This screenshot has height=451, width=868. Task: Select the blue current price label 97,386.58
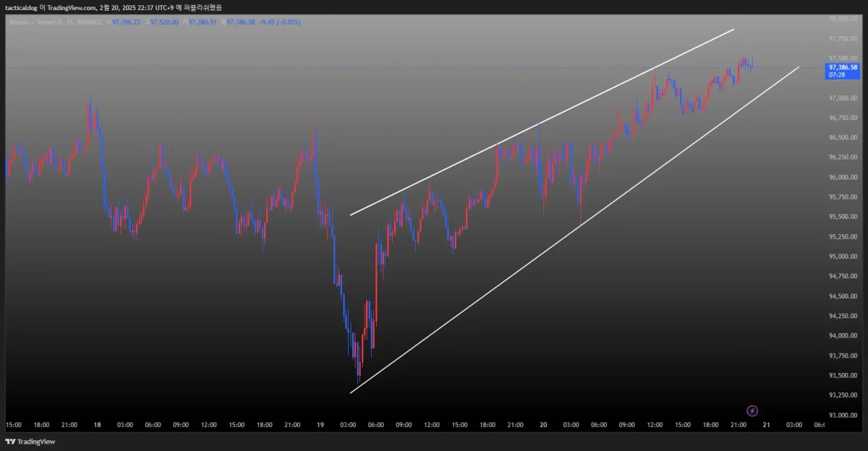(x=843, y=70)
